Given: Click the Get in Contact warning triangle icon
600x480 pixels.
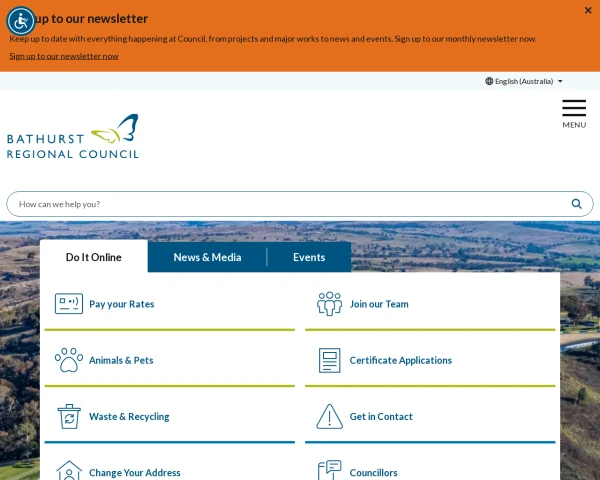Looking at the screenshot, I should [329, 416].
